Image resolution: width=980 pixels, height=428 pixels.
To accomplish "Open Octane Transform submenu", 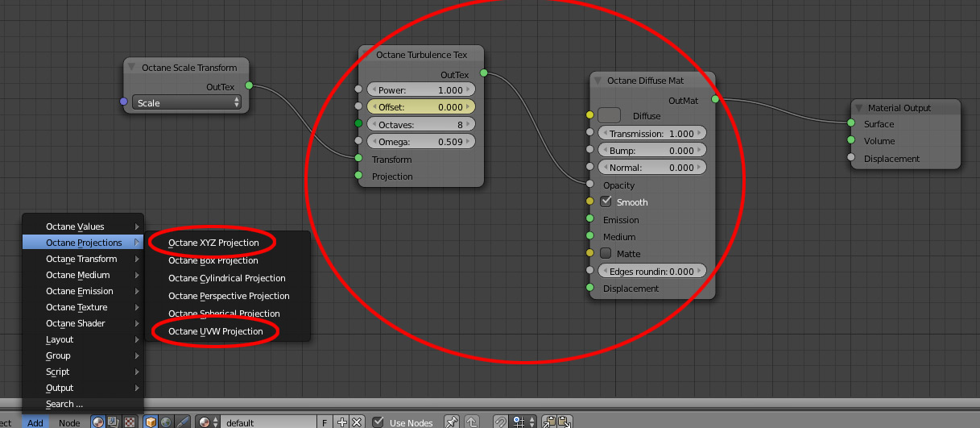I will [x=83, y=259].
